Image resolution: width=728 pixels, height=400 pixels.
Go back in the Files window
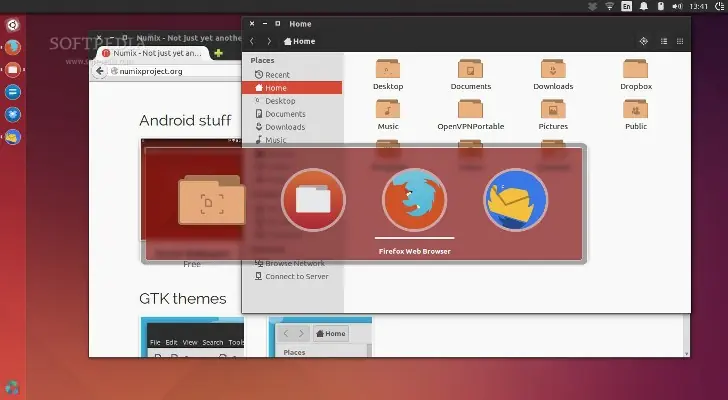click(252, 41)
